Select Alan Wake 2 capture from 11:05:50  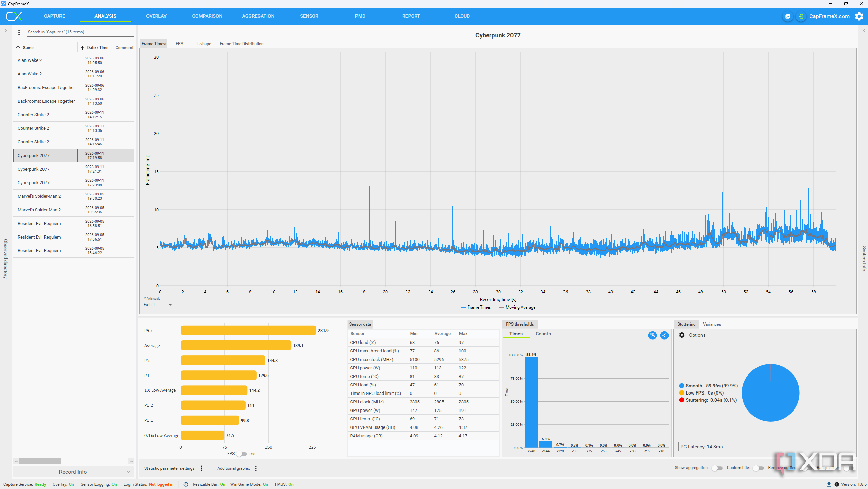(74, 60)
